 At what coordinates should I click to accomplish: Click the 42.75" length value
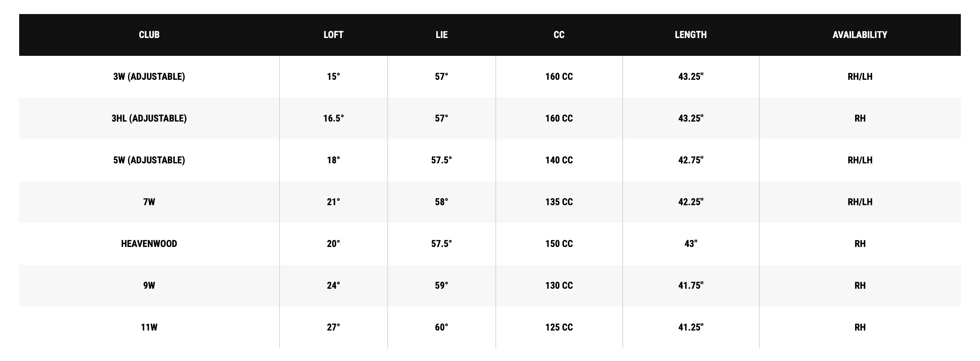coord(691,160)
